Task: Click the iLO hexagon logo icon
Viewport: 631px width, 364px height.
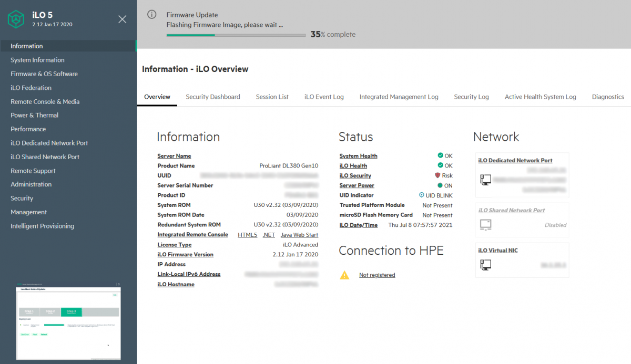Action: coord(16,19)
